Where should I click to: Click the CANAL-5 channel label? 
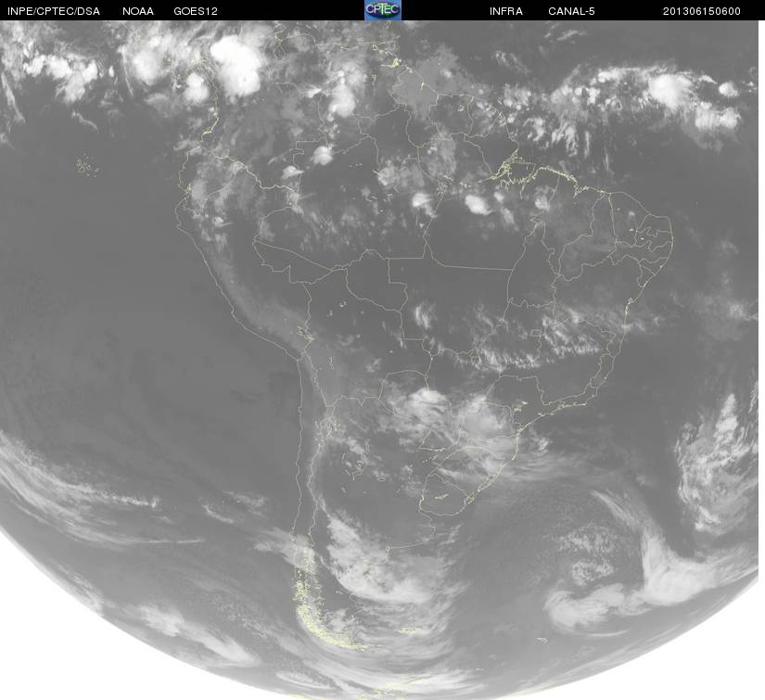point(571,11)
